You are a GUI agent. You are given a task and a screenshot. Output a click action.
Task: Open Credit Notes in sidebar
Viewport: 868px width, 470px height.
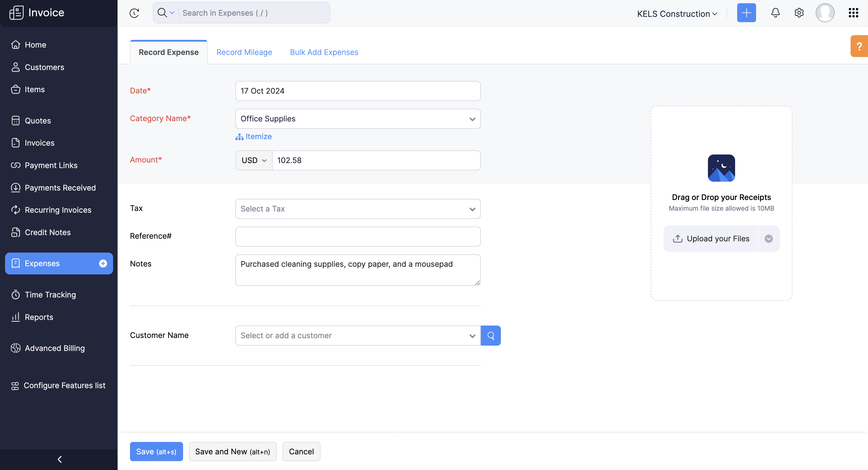pyautogui.click(x=59, y=232)
